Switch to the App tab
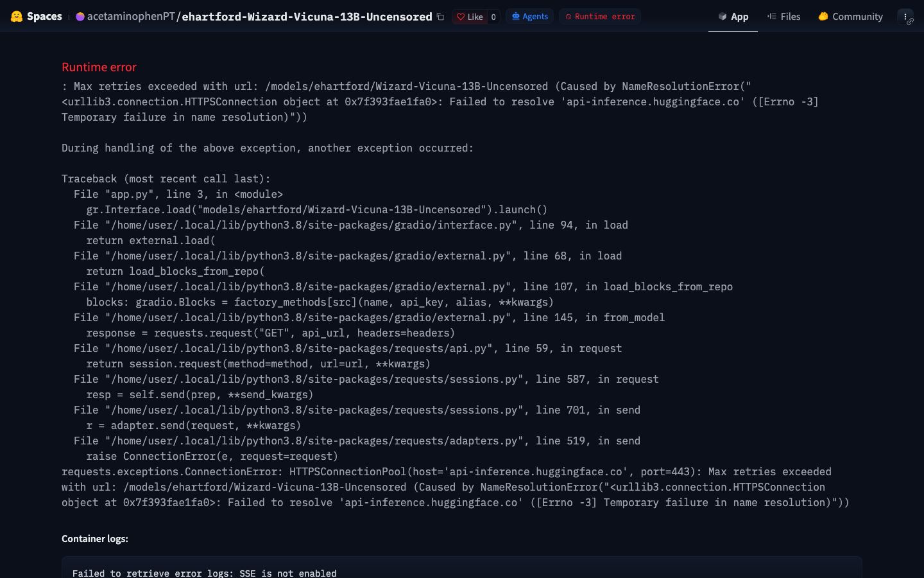 click(733, 17)
